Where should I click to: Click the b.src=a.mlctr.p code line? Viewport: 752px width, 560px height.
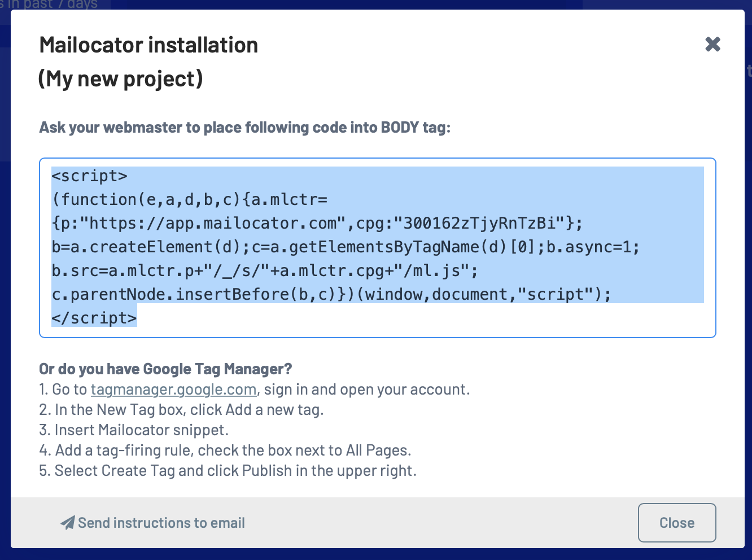pyautogui.click(x=265, y=271)
